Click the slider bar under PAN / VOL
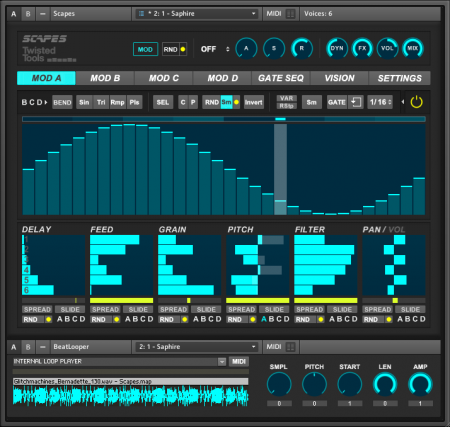This screenshot has height=427, width=450. point(394,300)
